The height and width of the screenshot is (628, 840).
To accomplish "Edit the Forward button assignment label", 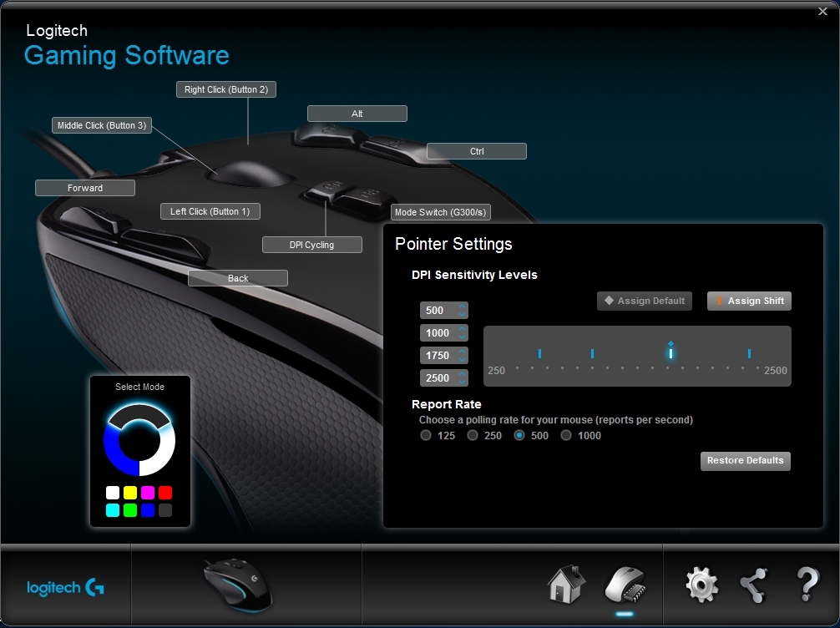I will coord(85,188).
